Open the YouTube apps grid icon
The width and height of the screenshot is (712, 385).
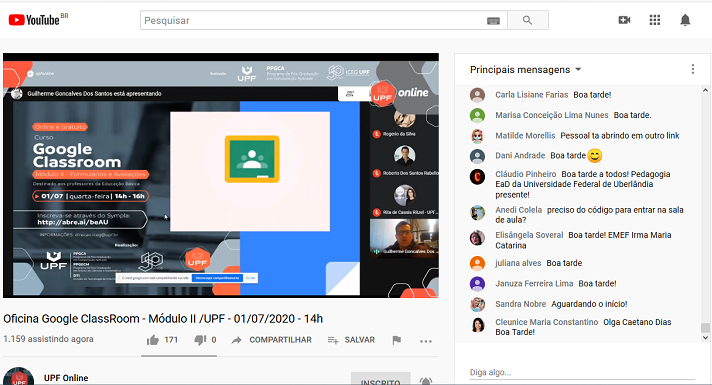pos(655,20)
